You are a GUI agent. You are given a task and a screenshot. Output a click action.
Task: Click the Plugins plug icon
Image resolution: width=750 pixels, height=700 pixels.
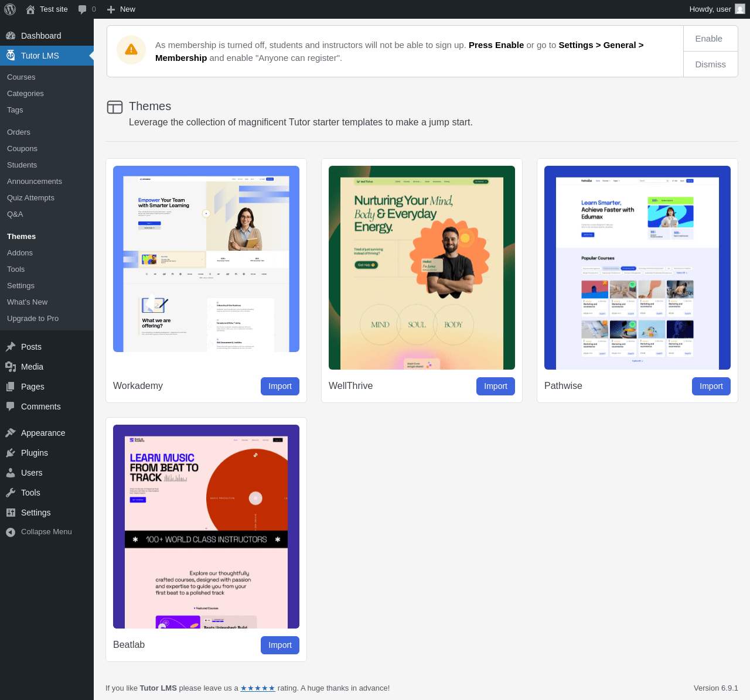(x=11, y=453)
